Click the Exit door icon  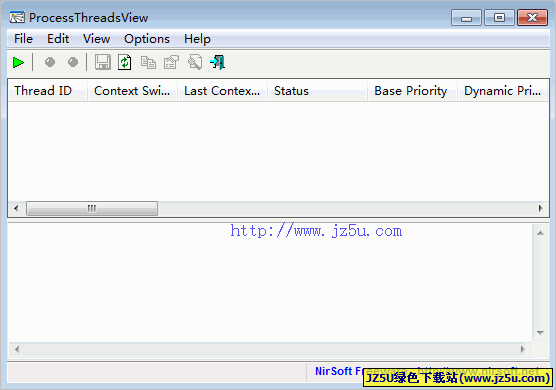tap(217, 62)
